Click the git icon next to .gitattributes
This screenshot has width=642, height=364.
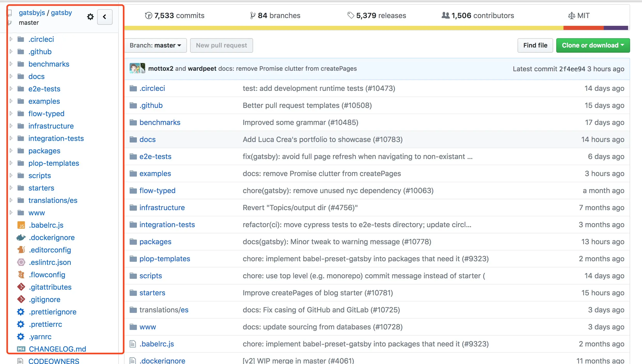click(21, 287)
